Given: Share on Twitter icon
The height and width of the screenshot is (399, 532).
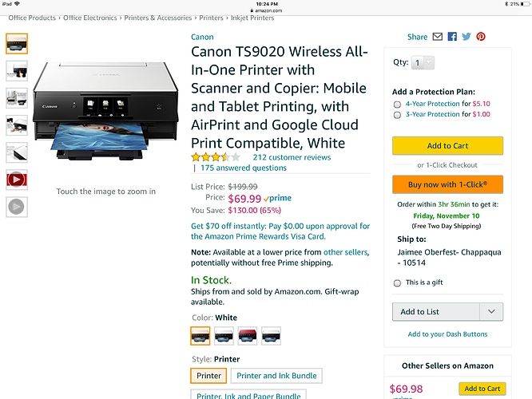Looking at the screenshot, I should (x=466, y=37).
